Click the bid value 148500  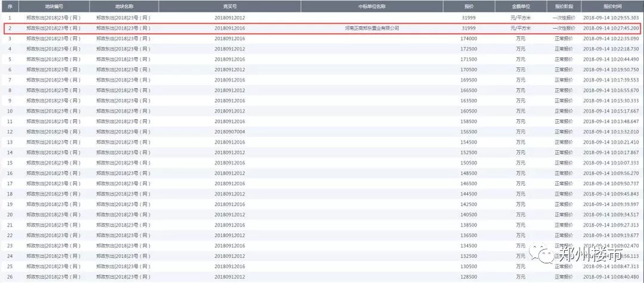tap(469, 173)
